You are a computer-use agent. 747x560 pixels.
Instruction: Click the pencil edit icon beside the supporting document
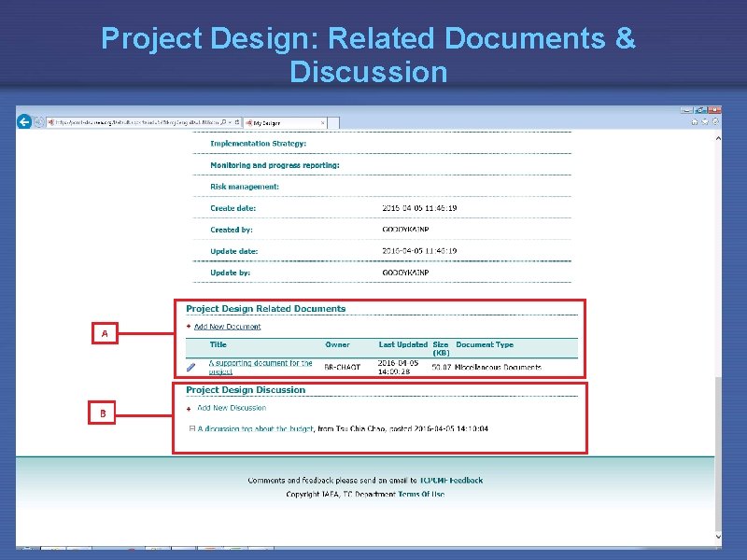191,366
